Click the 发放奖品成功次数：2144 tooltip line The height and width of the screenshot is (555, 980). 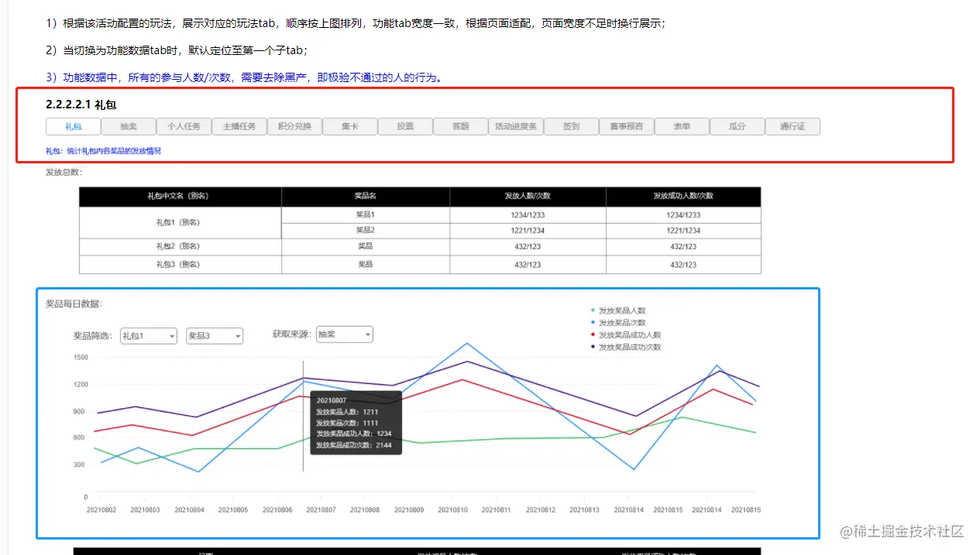(353, 445)
